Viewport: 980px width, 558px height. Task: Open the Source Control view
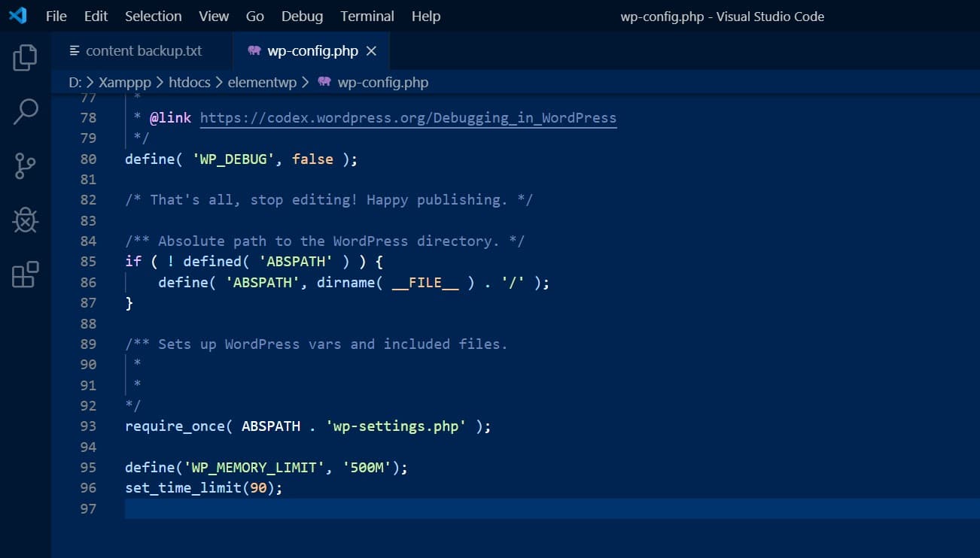25,166
